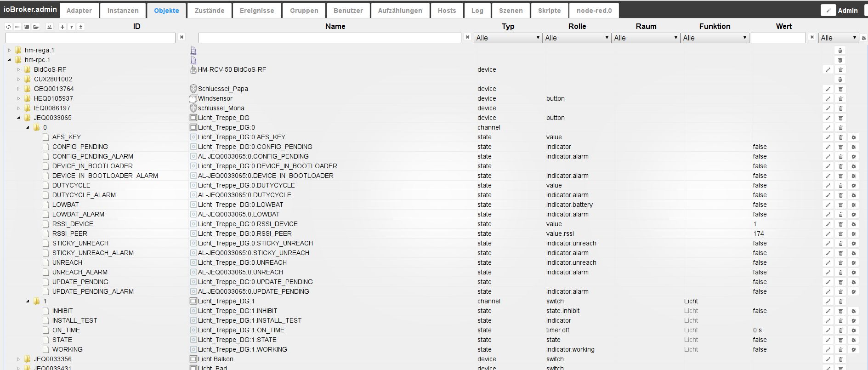
Task: Expand the JEQ0033356 node
Action: pyautogui.click(x=18, y=359)
